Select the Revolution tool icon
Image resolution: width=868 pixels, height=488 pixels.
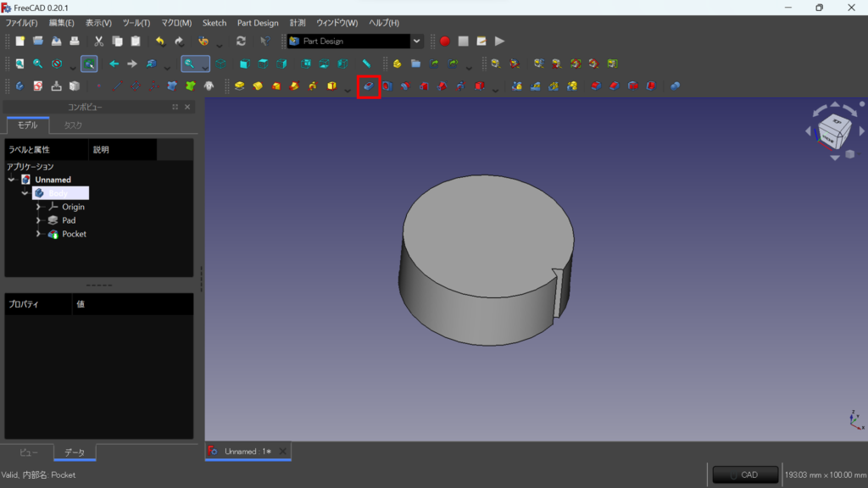click(x=258, y=86)
